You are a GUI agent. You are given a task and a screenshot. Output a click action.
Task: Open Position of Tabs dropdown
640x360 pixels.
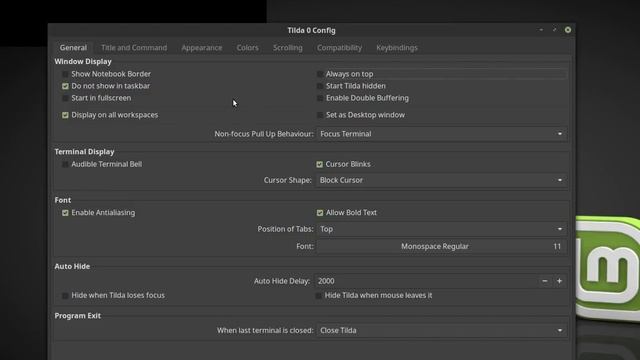coord(442,229)
